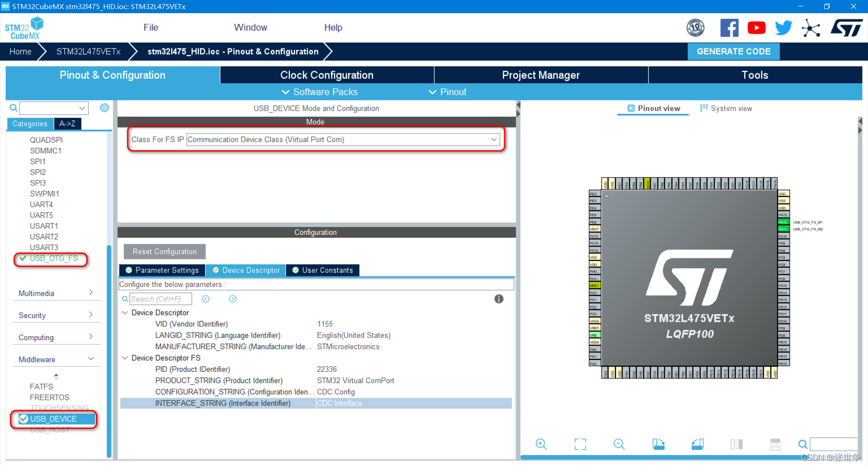Select USART1 in the peripheral list

[x=44, y=226]
